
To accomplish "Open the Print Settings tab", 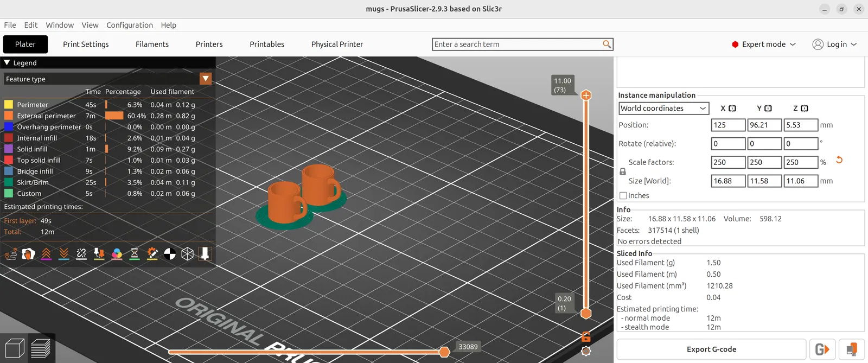I will [x=86, y=44].
